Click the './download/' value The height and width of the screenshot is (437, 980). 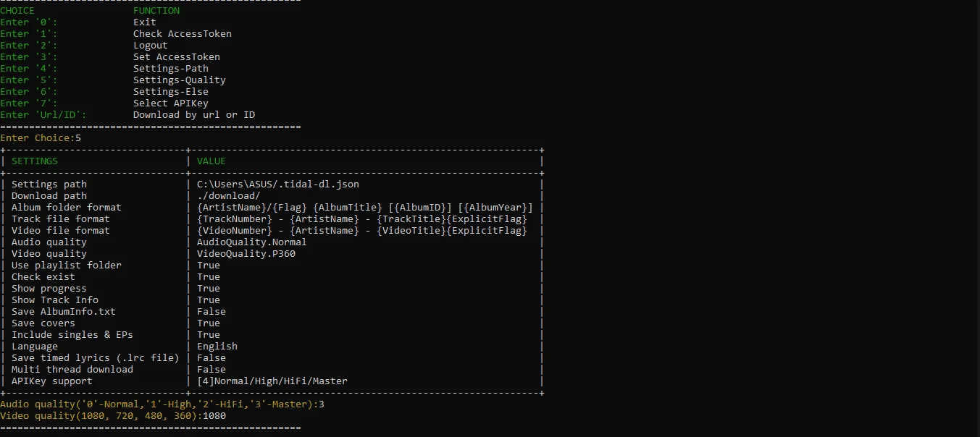[x=229, y=196]
